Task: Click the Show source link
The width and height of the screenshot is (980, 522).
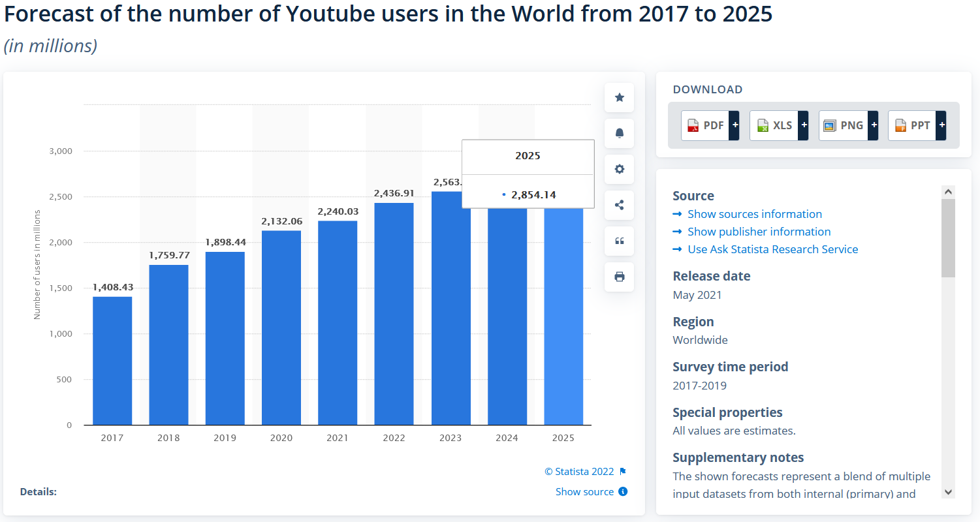Action: click(584, 491)
